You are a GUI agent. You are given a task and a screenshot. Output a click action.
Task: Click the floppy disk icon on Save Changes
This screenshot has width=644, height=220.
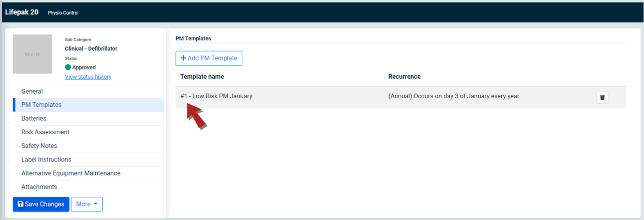(x=21, y=204)
